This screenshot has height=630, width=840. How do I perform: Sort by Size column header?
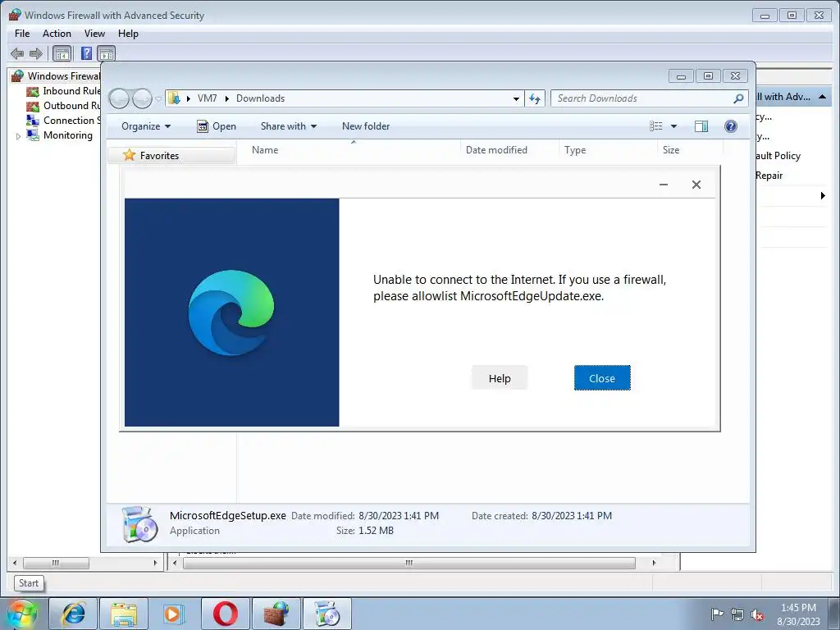pyautogui.click(x=690, y=150)
